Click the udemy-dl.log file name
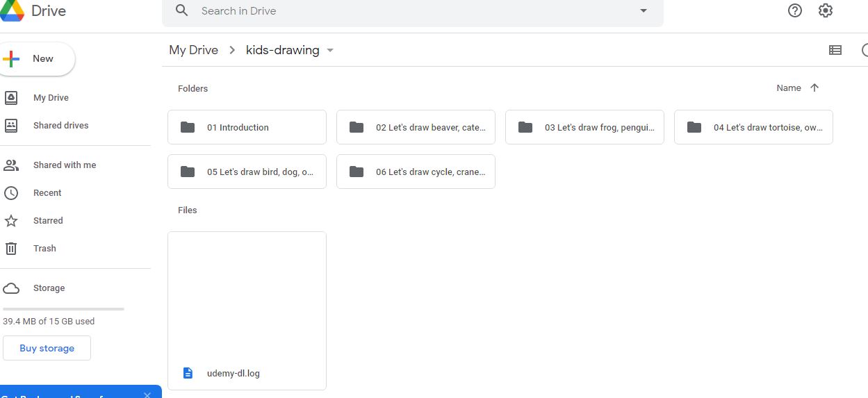The width and height of the screenshot is (868, 398). click(x=234, y=373)
